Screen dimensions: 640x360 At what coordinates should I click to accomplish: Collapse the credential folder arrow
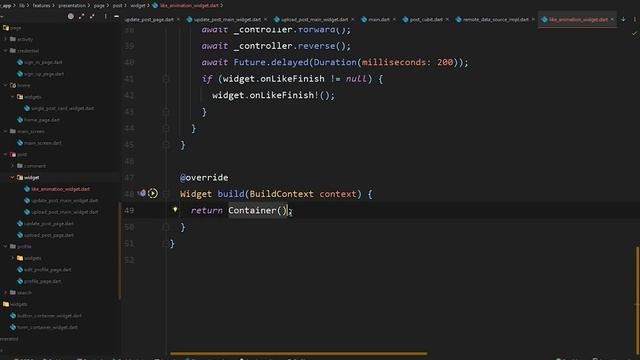tap(6, 51)
